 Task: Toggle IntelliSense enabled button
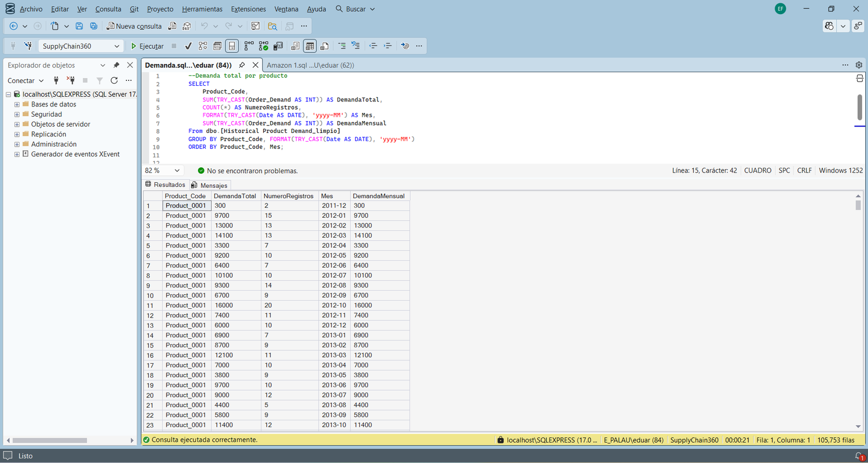pos(232,46)
